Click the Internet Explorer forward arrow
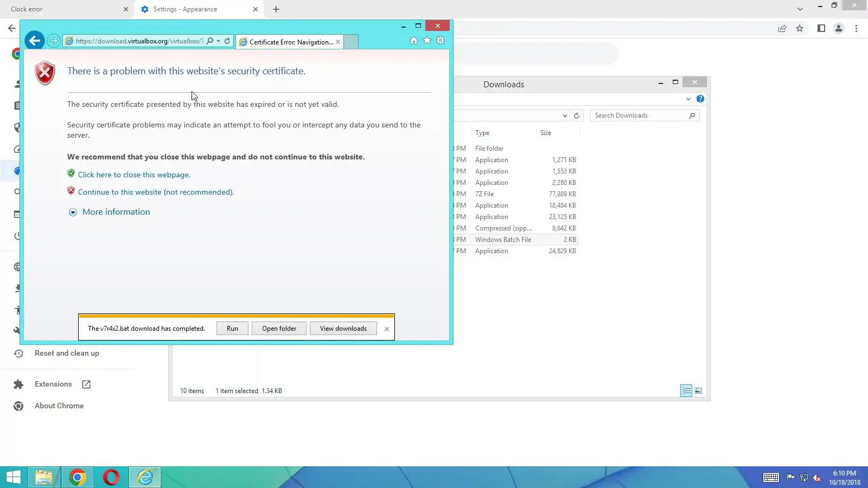 (53, 41)
